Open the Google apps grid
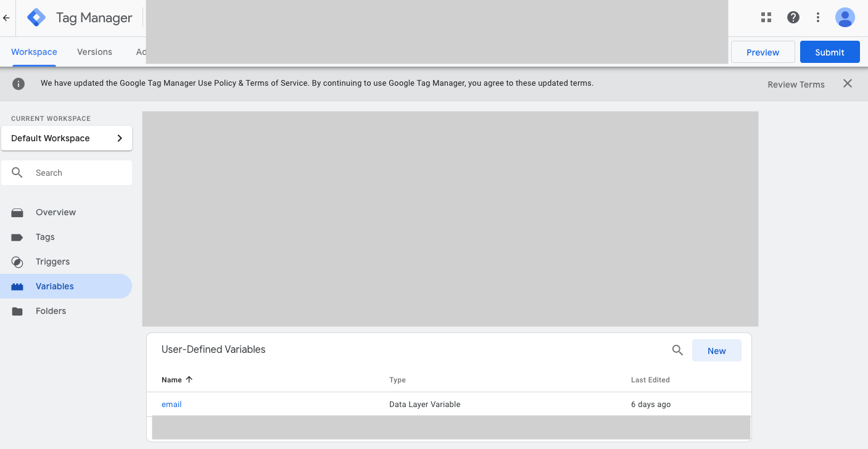Viewport: 868px width, 449px height. coord(766,17)
